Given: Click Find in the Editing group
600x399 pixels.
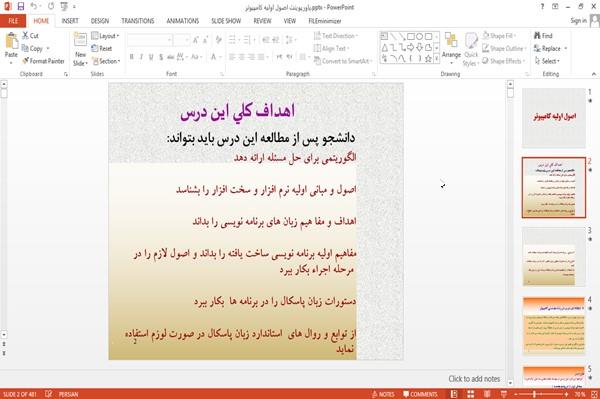Looking at the screenshot, I should 543,36.
